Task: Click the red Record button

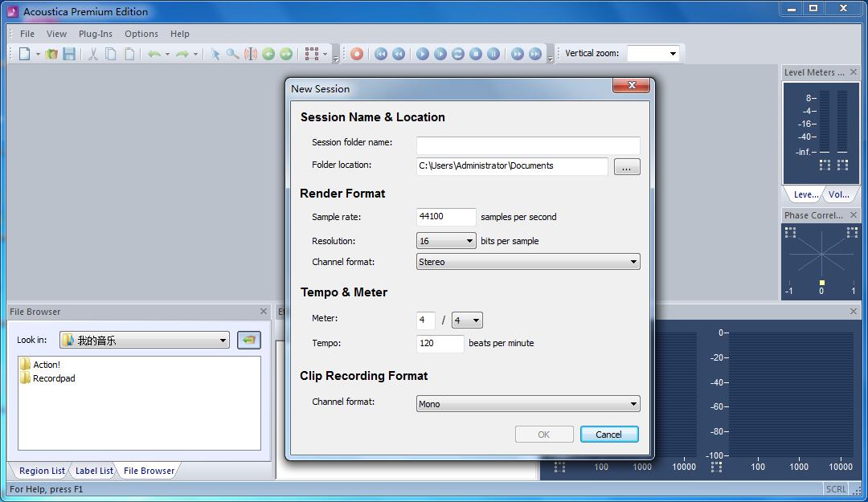Action: pyautogui.click(x=357, y=54)
